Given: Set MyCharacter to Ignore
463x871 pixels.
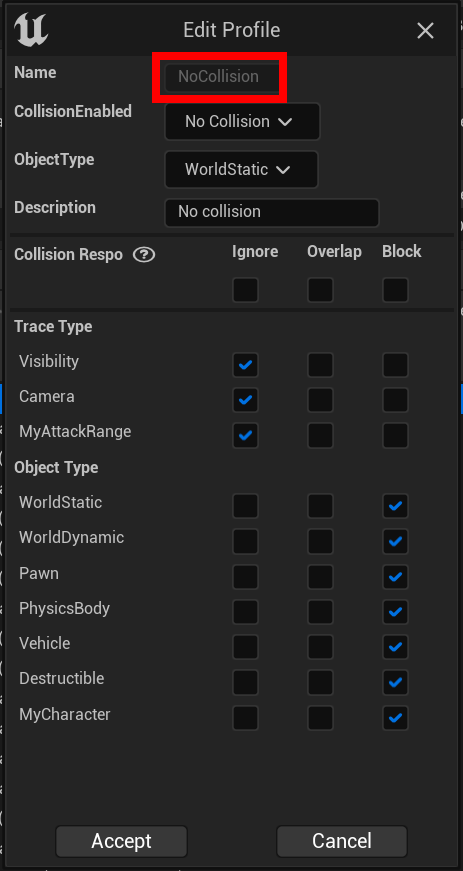Looking at the screenshot, I should (245, 718).
